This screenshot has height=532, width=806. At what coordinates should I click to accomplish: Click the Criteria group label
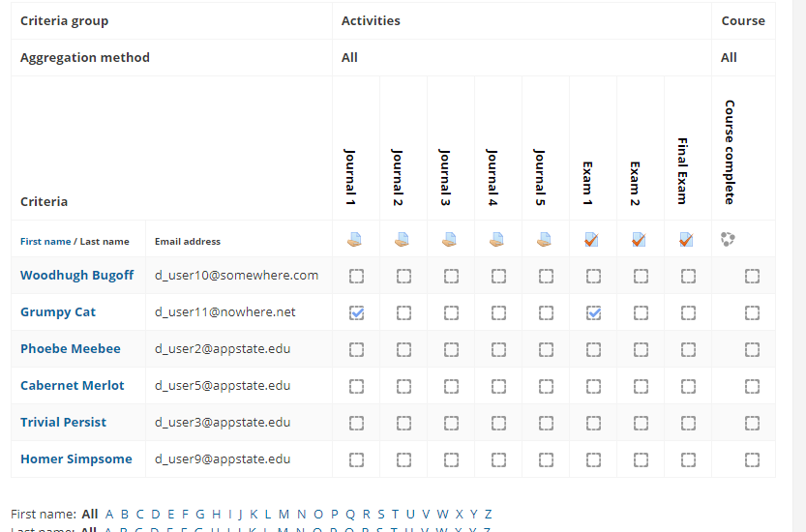[64, 21]
